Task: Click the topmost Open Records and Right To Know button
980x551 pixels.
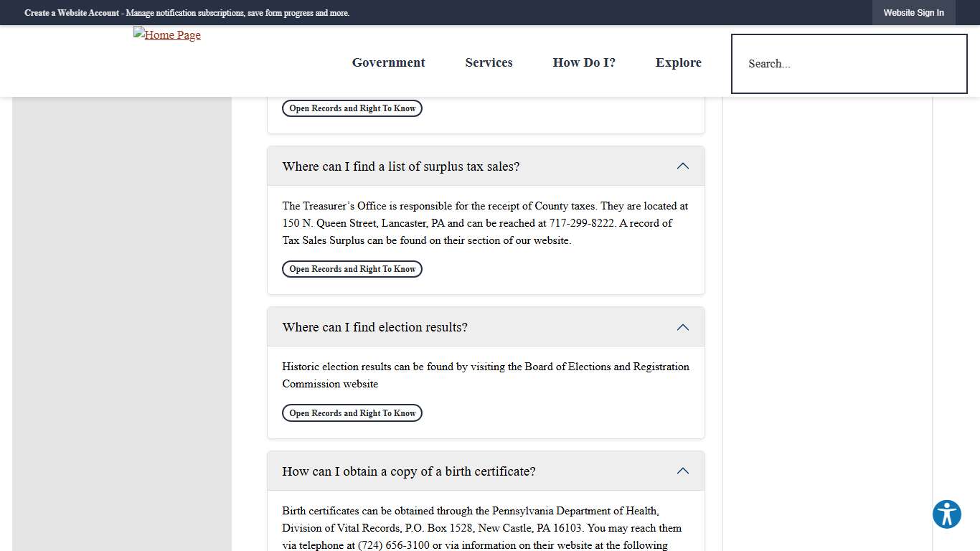Action: [352, 108]
